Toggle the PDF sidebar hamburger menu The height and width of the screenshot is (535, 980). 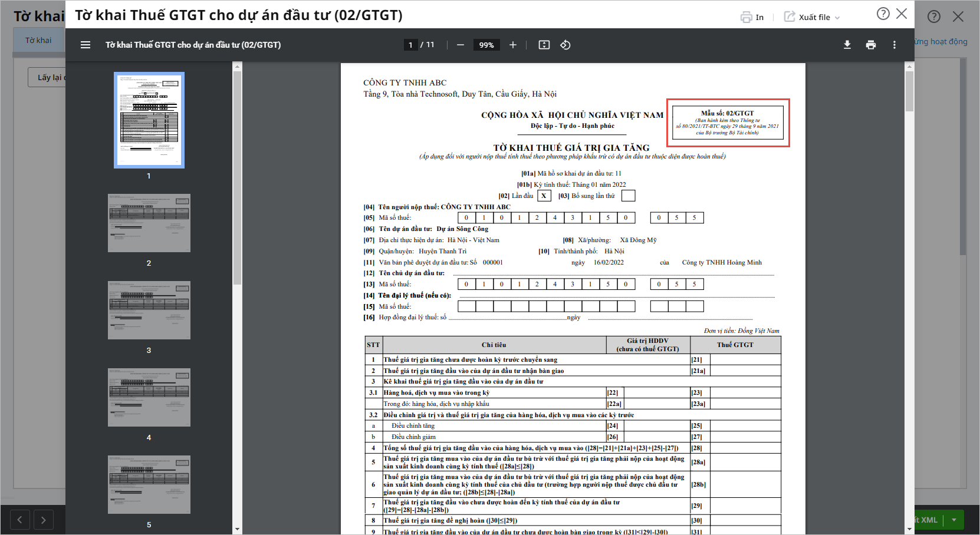85,45
